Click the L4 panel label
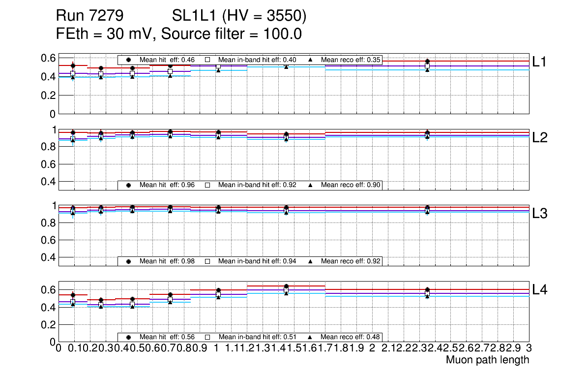This screenshot has width=588, height=380. [540, 290]
